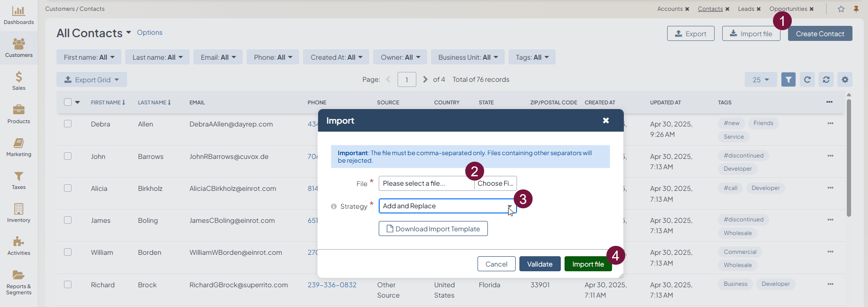This screenshot has height=307, width=868.
Task: Click the favorite star icon
Action: (841, 9)
